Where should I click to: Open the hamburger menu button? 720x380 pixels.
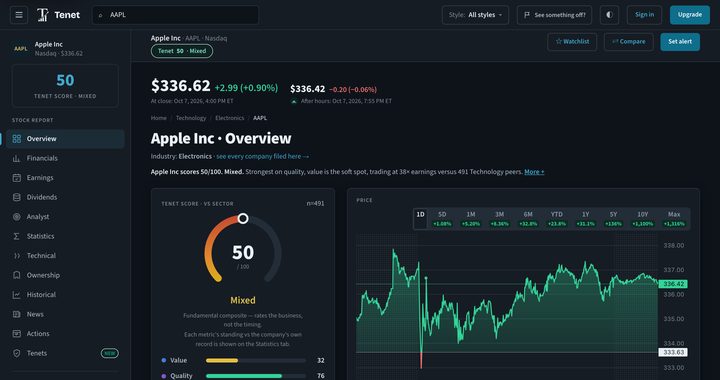click(x=19, y=15)
